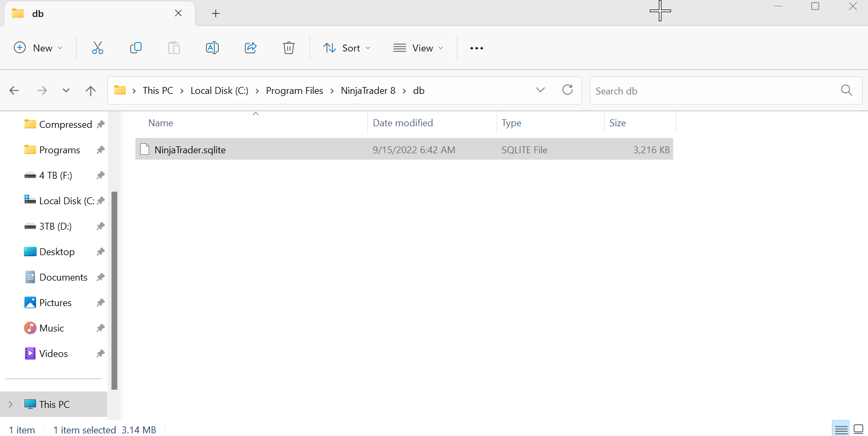Go forward with the right arrow
This screenshot has height=436, width=868.
pyautogui.click(x=42, y=91)
